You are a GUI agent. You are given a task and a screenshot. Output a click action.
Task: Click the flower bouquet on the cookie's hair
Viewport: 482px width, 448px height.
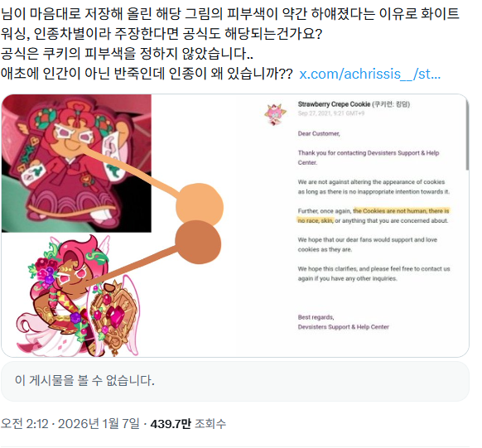[x=44, y=271]
